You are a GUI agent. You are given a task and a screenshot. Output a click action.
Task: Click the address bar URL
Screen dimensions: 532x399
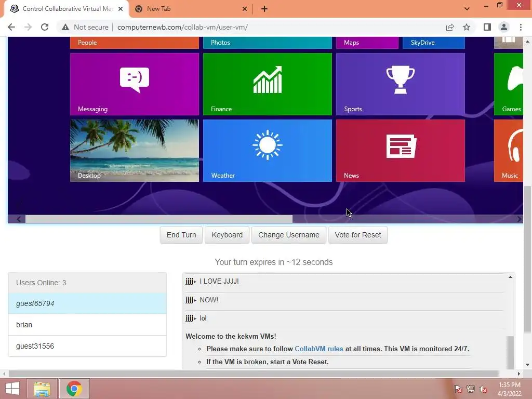click(x=182, y=27)
